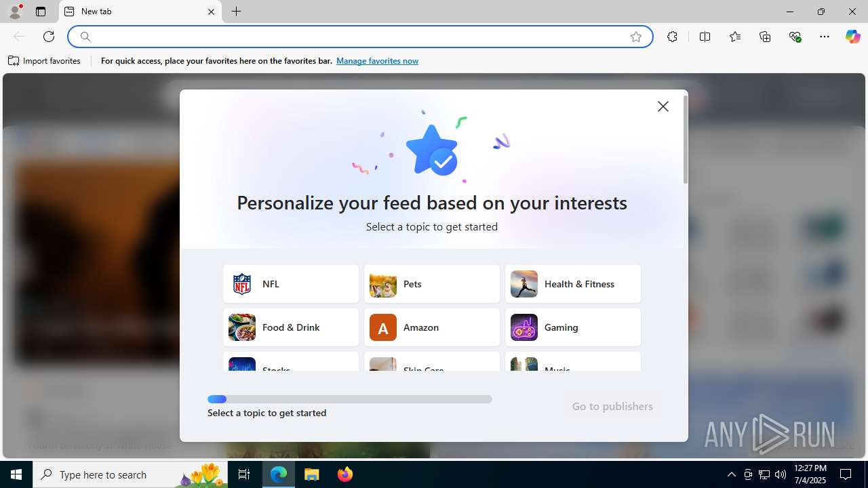Image resolution: width=868 pixels, height=488 pixels.
Task: Select the NFL topic
Action: click(x=291, y=284)
